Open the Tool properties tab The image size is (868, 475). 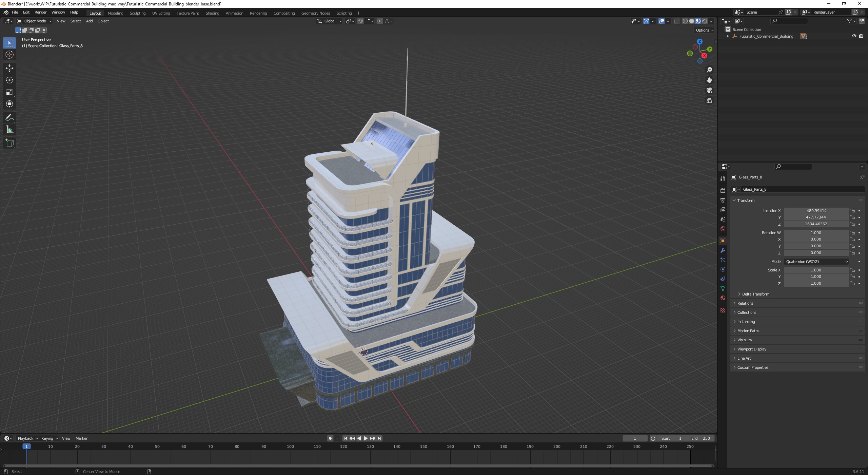(723, 178)
